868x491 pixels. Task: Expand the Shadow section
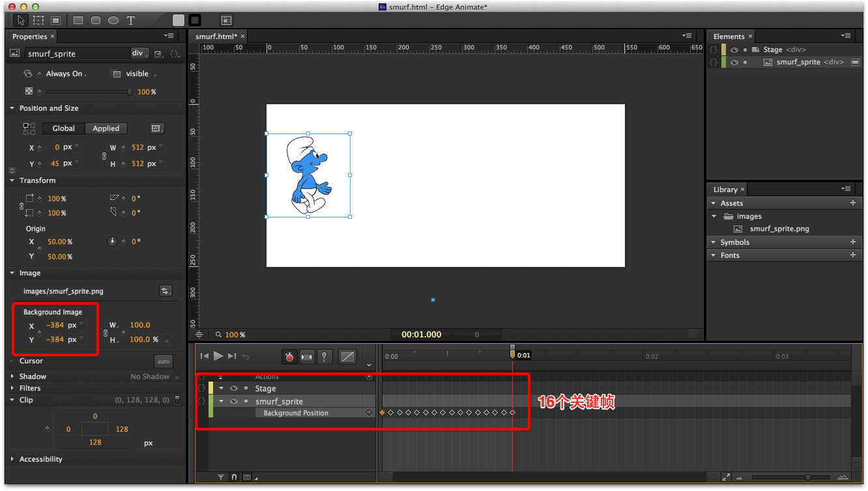point(12,376)
